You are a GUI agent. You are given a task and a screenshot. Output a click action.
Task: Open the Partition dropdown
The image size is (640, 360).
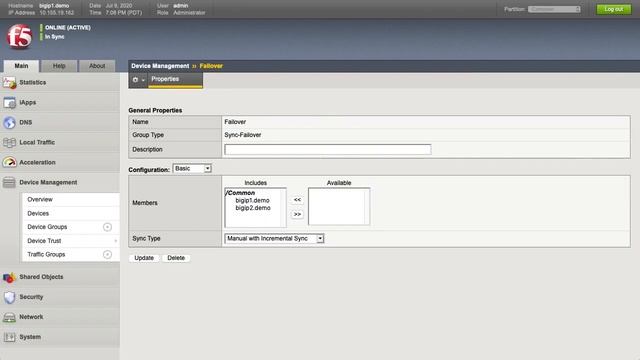click(x=554, y=9)
